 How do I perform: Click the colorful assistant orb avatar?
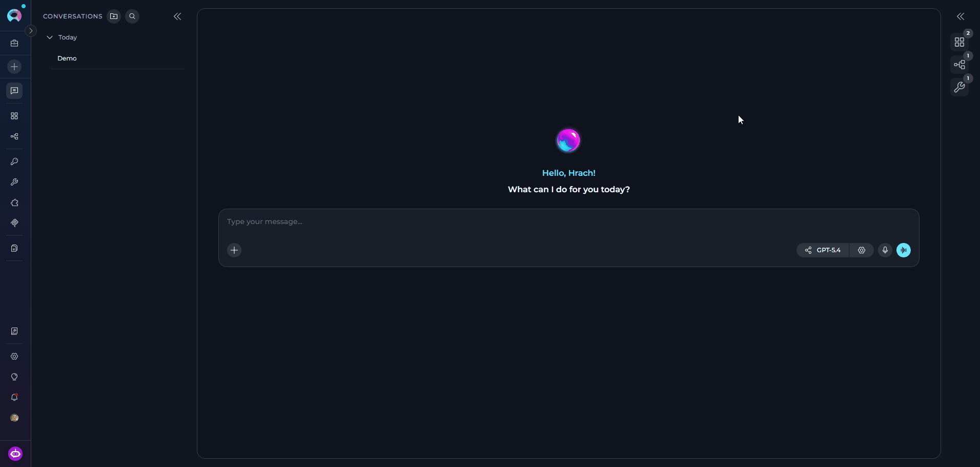click(x=568, y=140)
